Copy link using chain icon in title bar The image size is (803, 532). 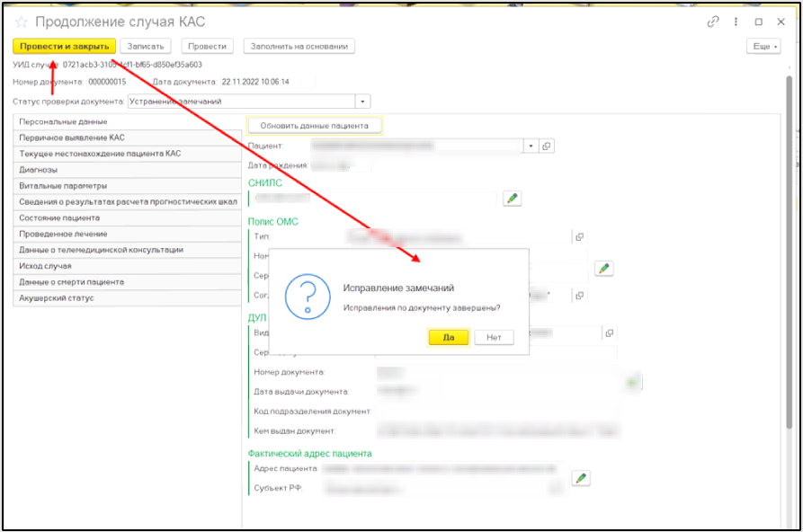pos(714,22)
